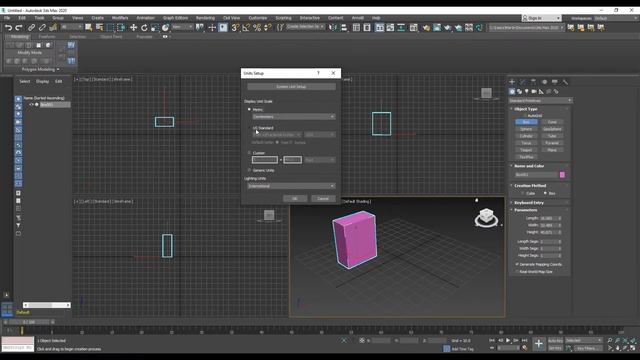640x360 pixels.
Task: Select the US Standard radio button
Action: (249, 128)
